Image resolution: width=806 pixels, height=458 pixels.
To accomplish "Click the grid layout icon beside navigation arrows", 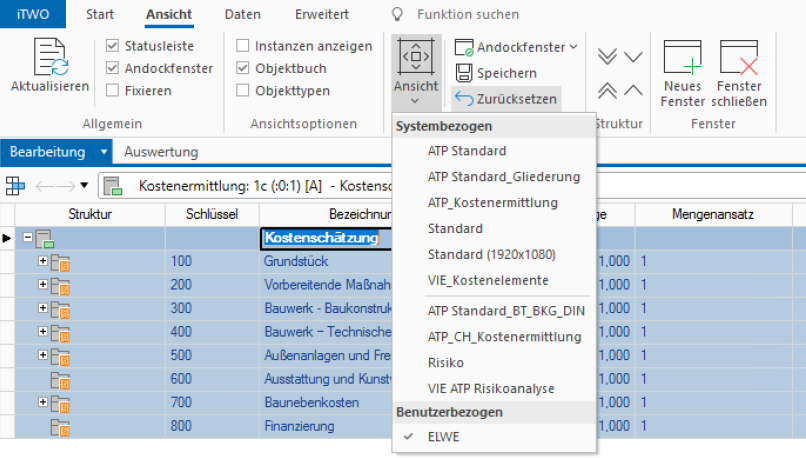I will coord(16,185).
